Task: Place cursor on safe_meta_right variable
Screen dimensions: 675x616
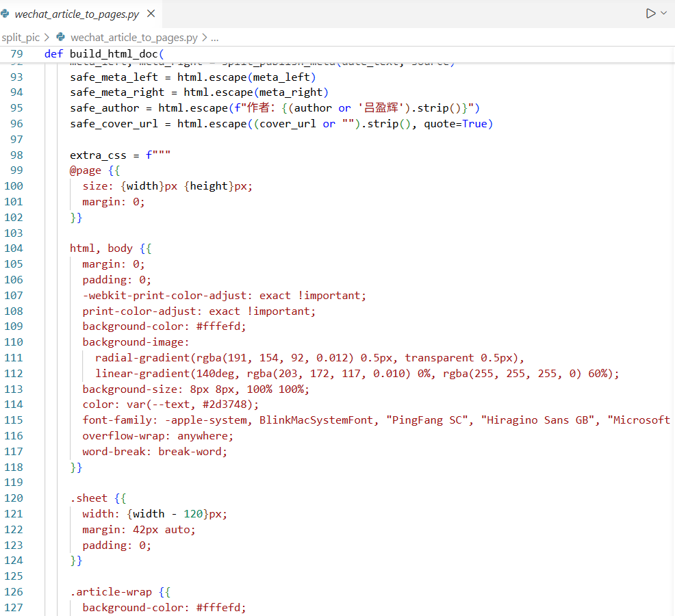Action: coord(117,92)
